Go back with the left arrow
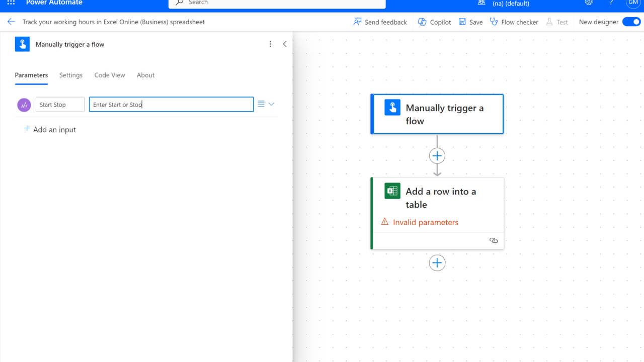 (x=11, y=22)
